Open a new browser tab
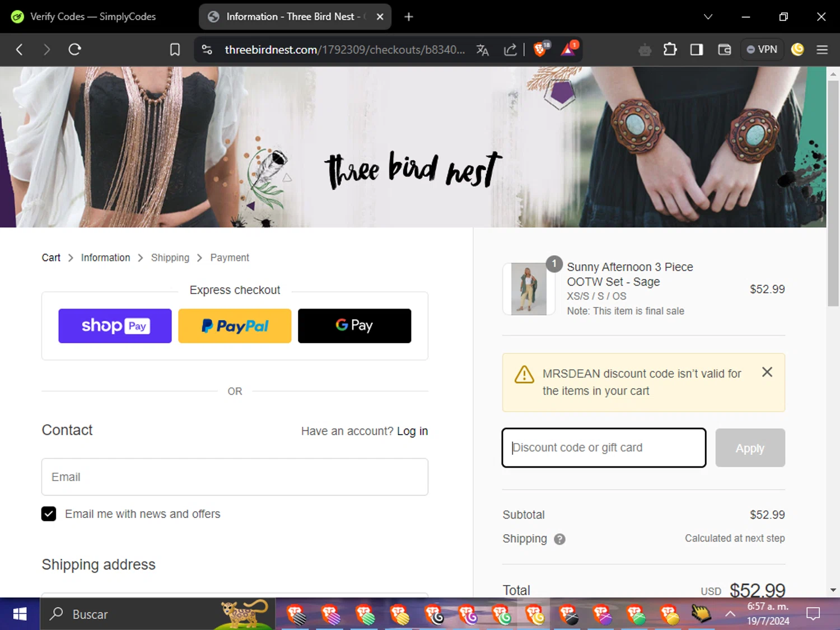The image size is (840, 630). tap(409, 17)
